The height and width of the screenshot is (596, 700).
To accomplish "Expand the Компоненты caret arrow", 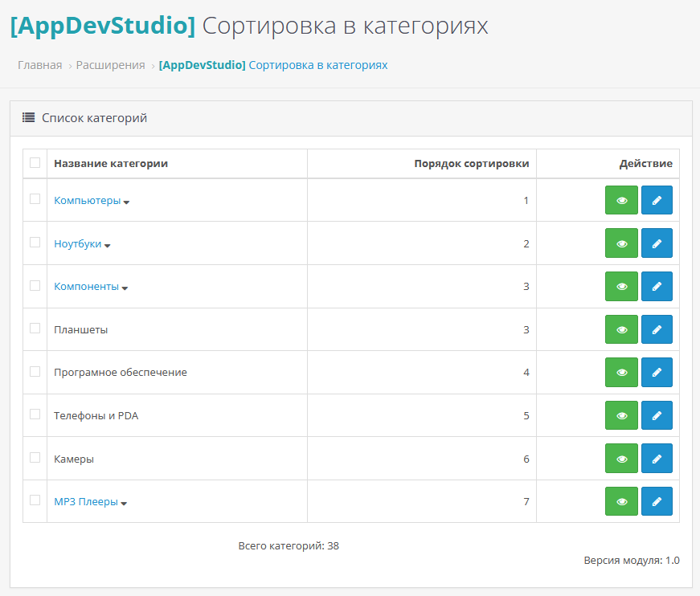I will pos(125,288).
